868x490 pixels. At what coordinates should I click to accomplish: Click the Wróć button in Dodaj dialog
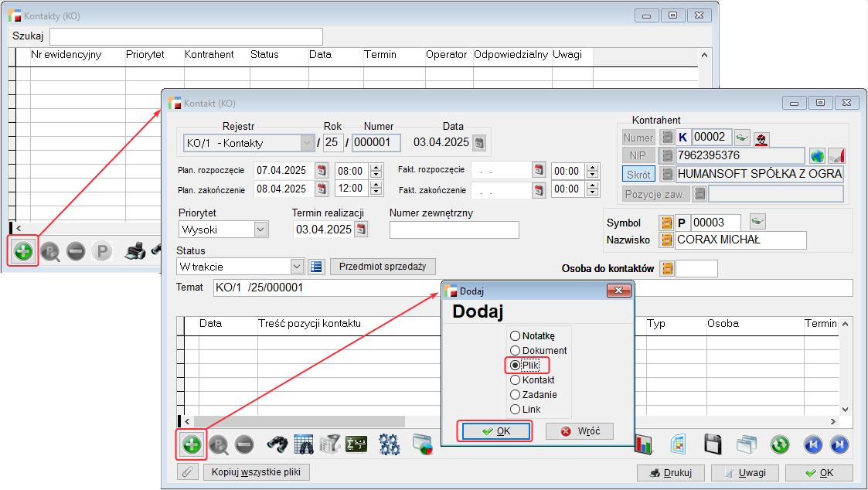point(579,431)
